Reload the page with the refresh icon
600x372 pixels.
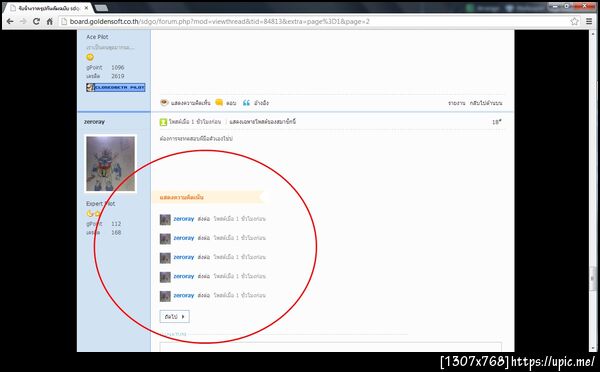coord(36,21)
